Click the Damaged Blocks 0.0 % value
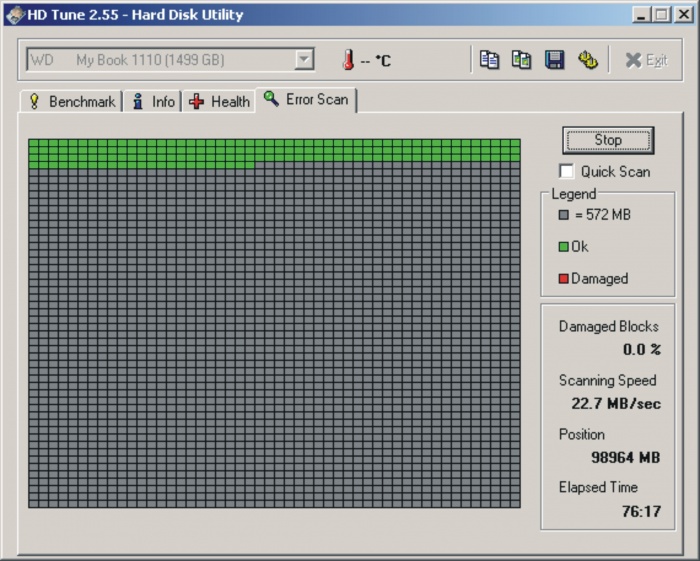Image resolution: width=700 pixels, height=561 pixels. pyautogui.click(x=642, y=349)
